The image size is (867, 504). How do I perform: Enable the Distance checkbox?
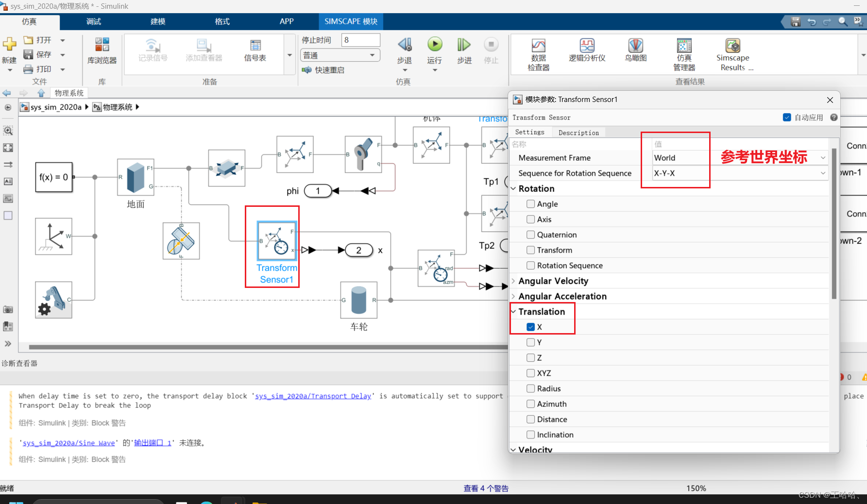click(x=531, y=420)
